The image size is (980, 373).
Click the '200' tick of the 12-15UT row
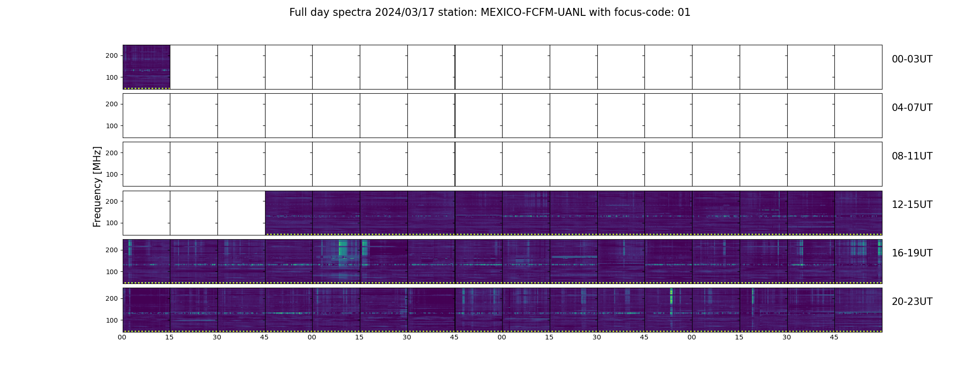point(112,201)
